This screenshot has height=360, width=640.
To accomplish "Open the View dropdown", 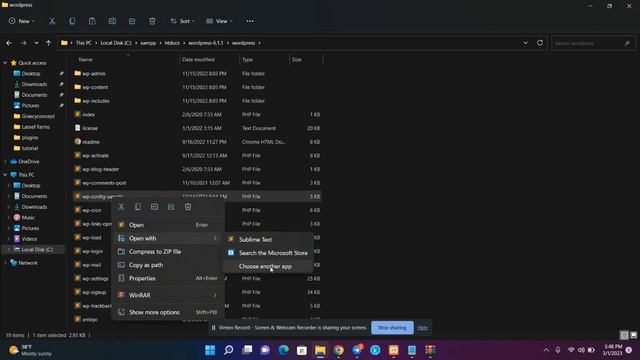I will (x=219, y=21).
